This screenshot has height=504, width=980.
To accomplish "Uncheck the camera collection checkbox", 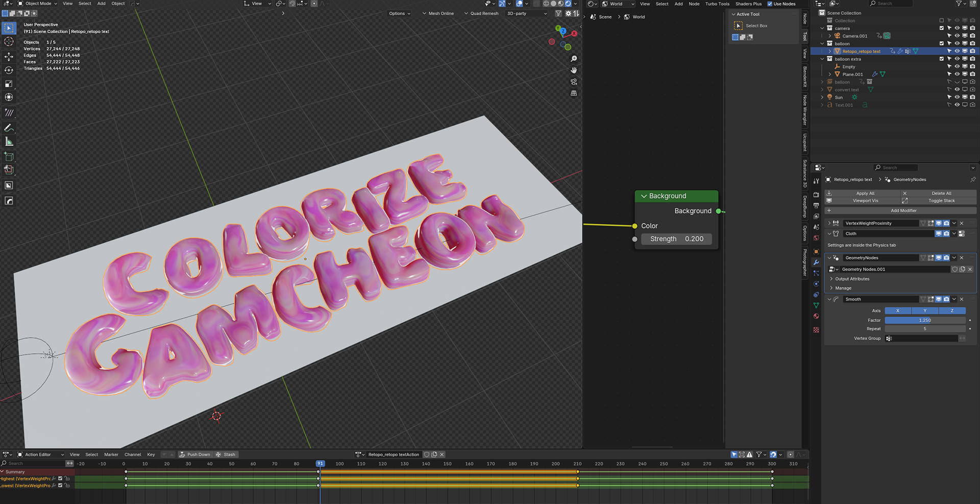I will coord(942,28).
